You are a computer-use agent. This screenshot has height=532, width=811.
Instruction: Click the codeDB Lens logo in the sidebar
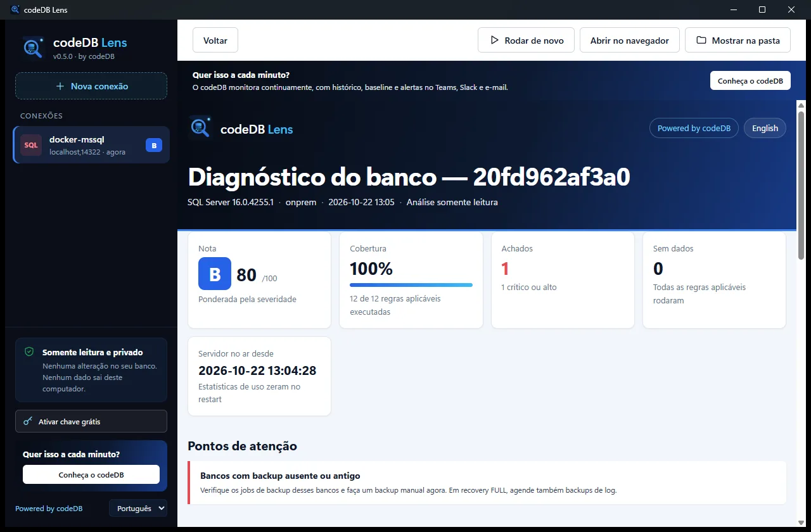click(x=32, y=48)
